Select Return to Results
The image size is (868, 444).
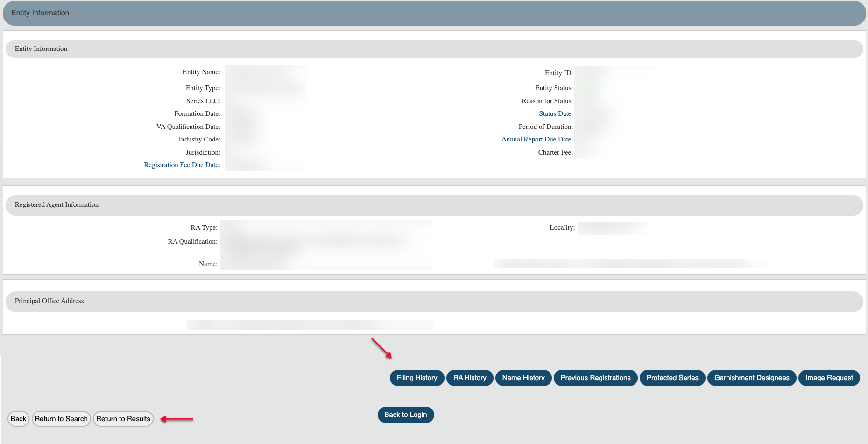click(123, 419)
